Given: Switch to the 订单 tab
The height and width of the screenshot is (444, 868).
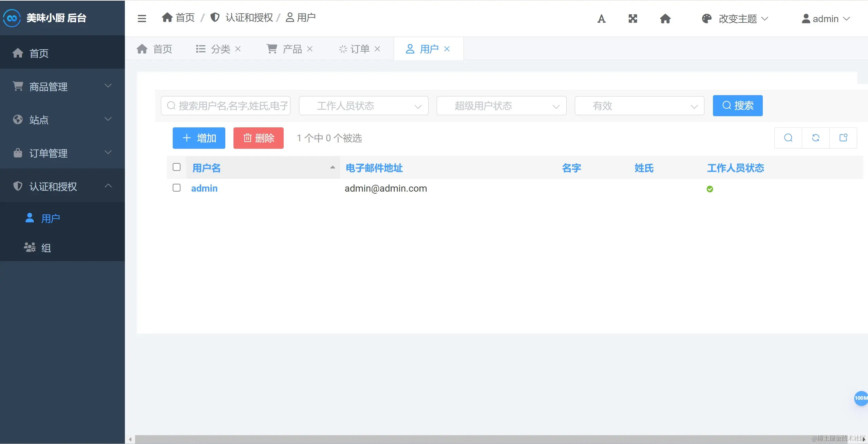Looking at the screenshot, I should [x=359, y=49].
